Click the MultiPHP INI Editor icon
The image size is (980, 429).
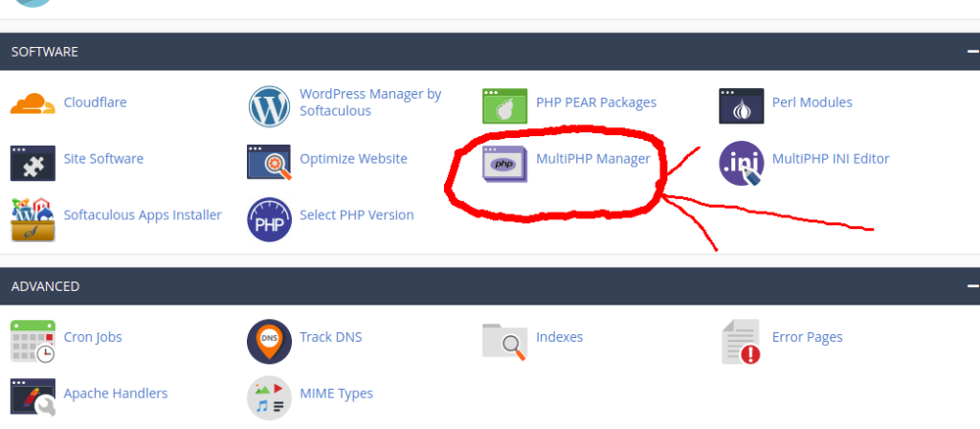coord(741,162)
